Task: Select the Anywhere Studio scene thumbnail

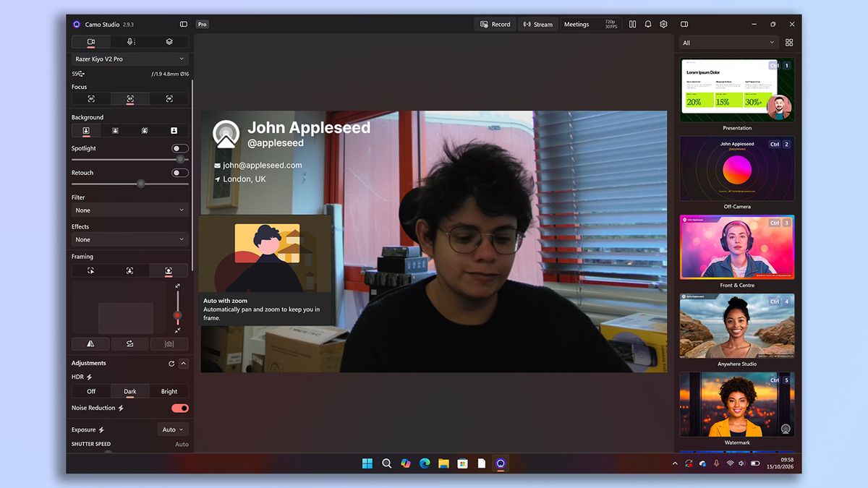Action: [x=737, y=325]
